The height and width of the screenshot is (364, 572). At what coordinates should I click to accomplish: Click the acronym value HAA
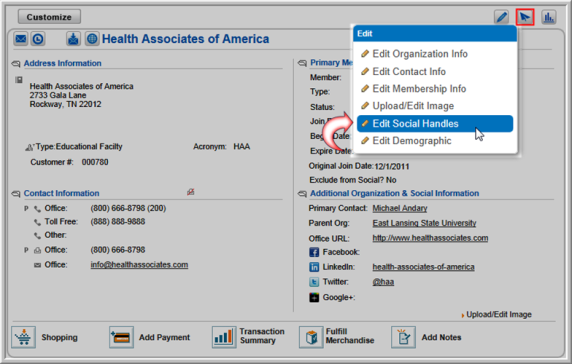click(241, 147)
